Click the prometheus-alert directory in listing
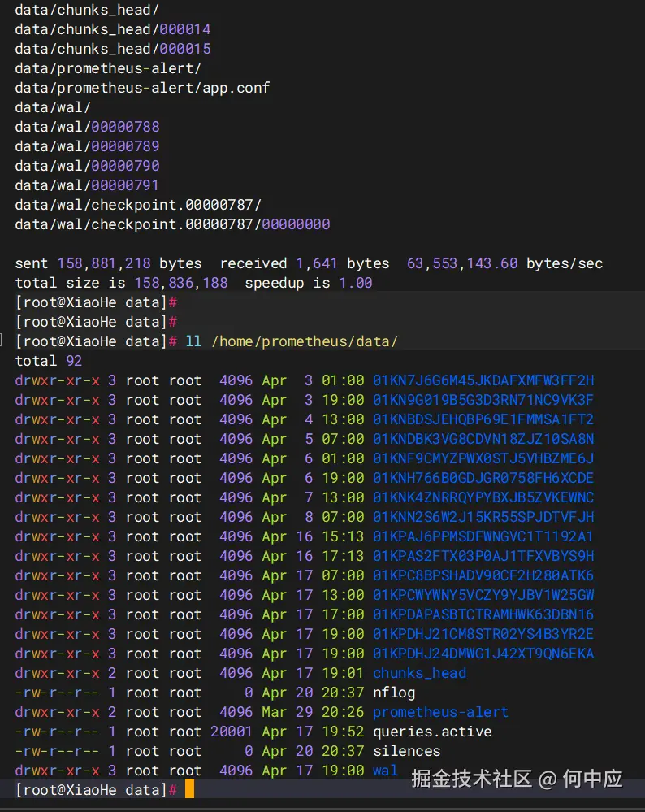This screenshot has height=812, width=645. [x=440, y=712]
